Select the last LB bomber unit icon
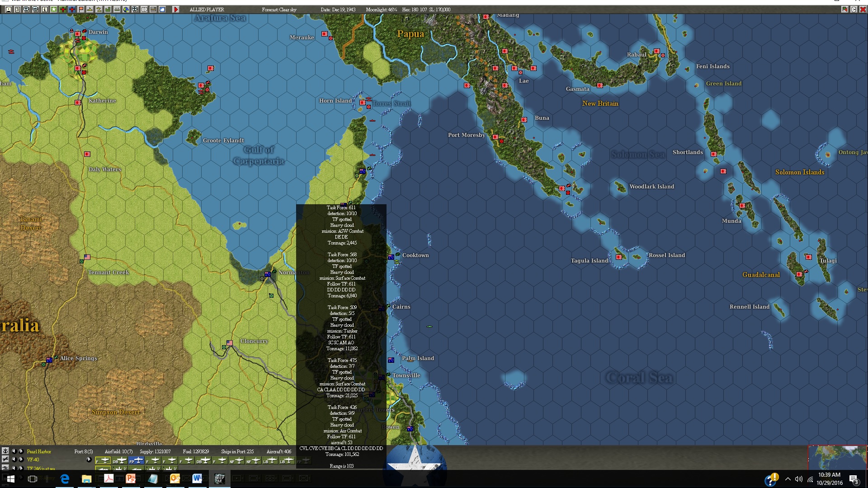The image size is (868, 488). tap(287, 460)
